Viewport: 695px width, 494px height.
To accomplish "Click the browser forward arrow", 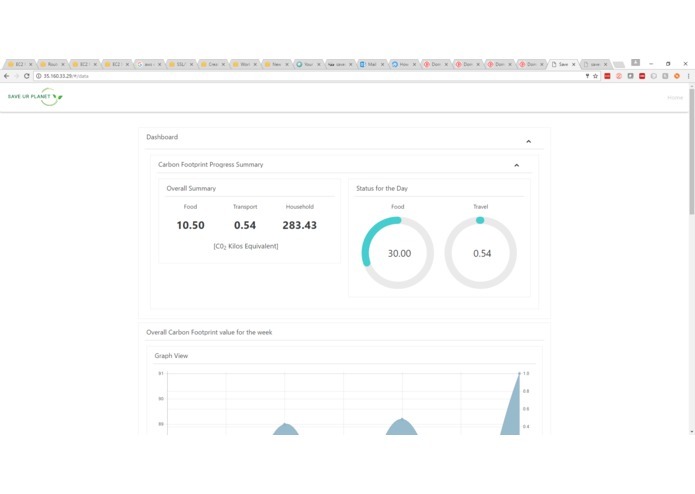I will [x=16, y=76].
